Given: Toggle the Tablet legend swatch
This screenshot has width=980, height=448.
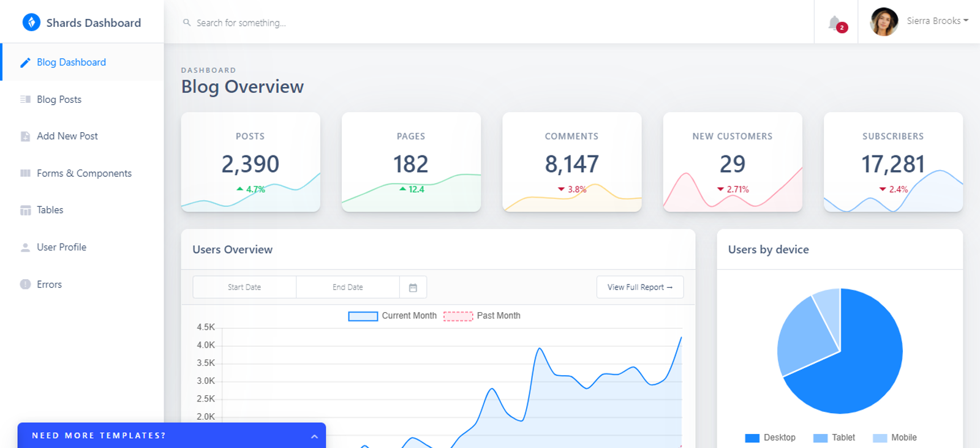Looking at the screenshot, I should pos(820,438).
